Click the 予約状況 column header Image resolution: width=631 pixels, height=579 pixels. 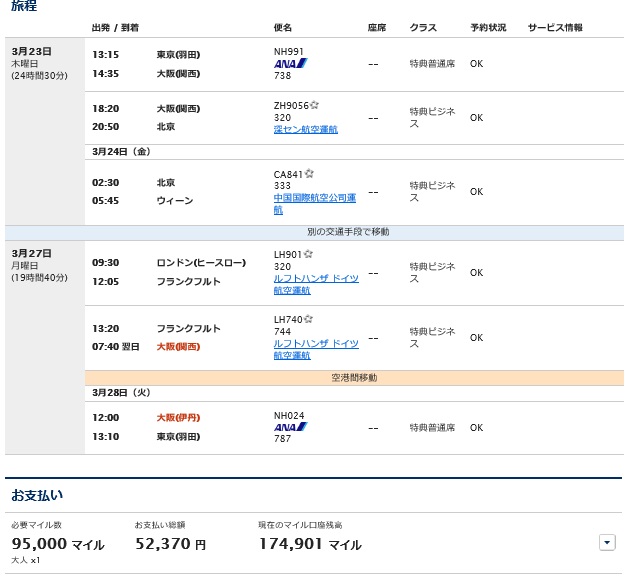click(x=488, y=28)
